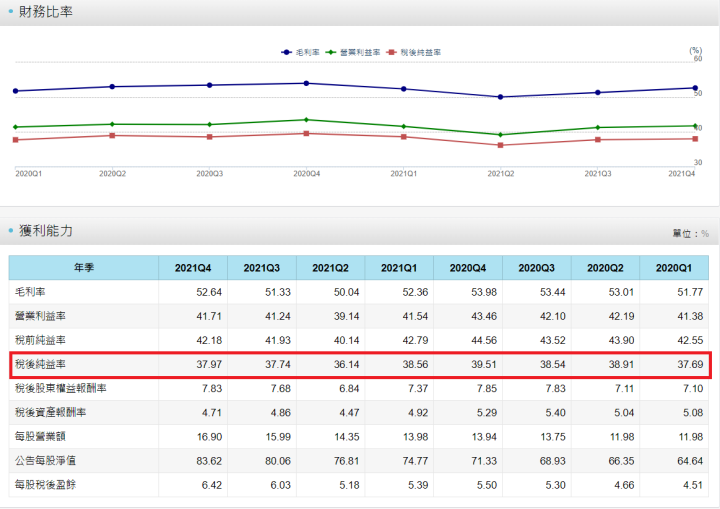Image resolution: width=720 pixels, height=509 pixels.
Task: Click the 稅後純益率 red marker at 2020Q2
Action: (x=112, y=135)
